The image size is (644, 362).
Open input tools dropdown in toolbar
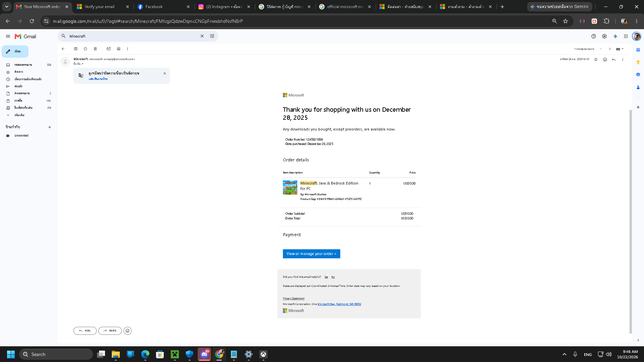point(620,49)
